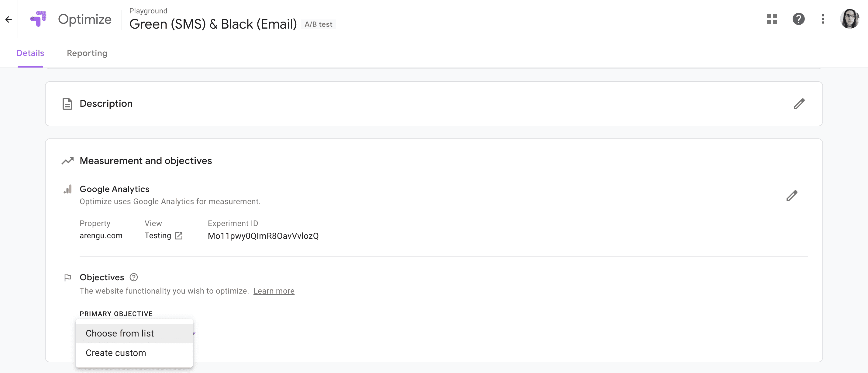Screen dimensions: 868x373
Task: Click the Google Optimize logo
Action: [x=38, y=19]
